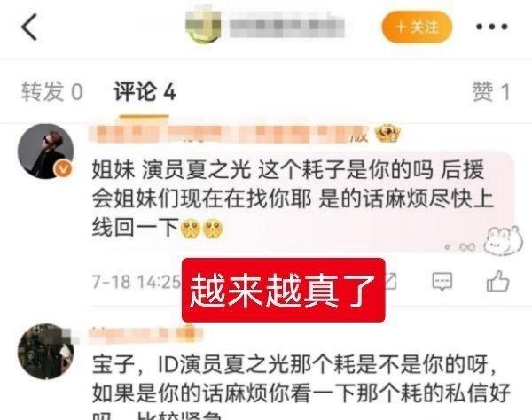This screenshot has width=532, height=420.
Task: Open the post author's blurred avatar
Action: point(202,27)
